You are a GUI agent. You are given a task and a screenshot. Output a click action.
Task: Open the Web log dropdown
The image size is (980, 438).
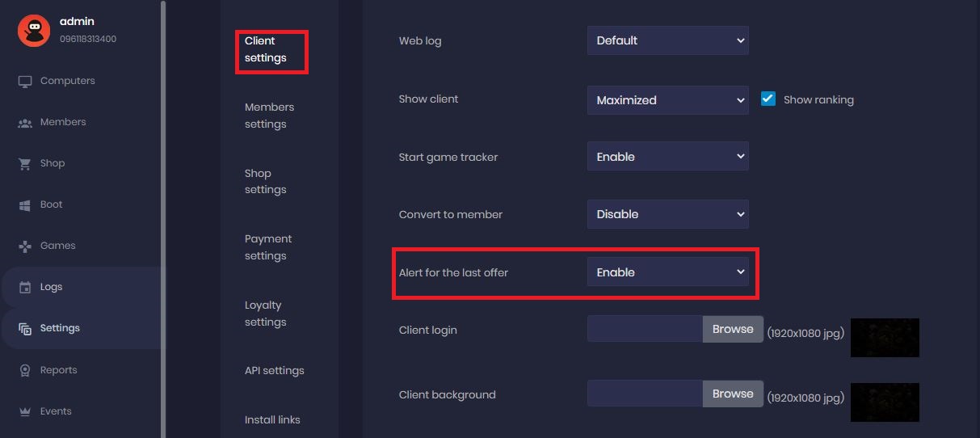667,40
